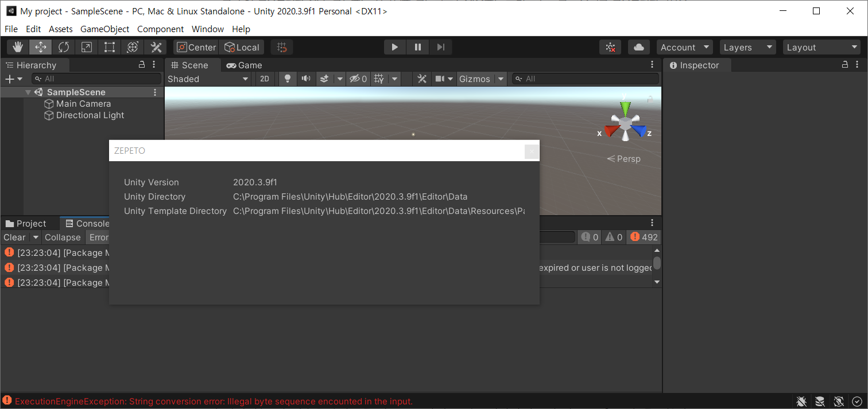
Task: Select the Rotate tool
Action: click(x=64, y=47)
